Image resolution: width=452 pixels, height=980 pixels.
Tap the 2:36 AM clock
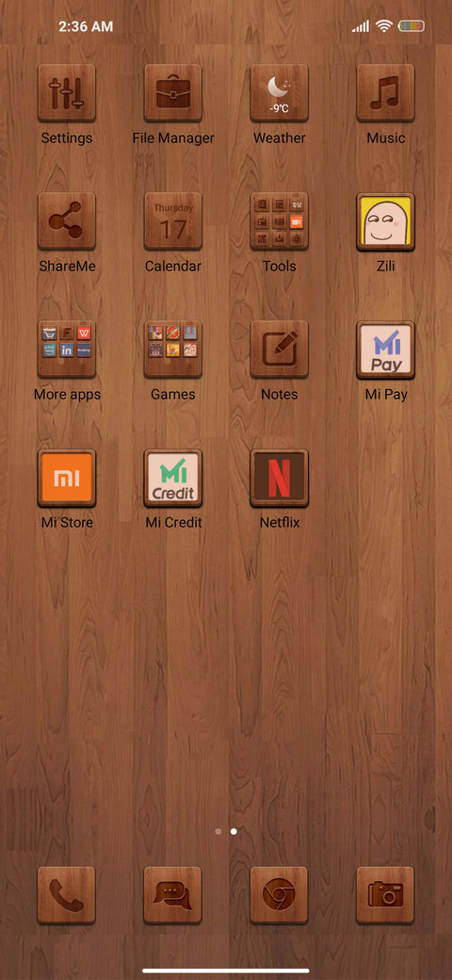tap(86, 26)
